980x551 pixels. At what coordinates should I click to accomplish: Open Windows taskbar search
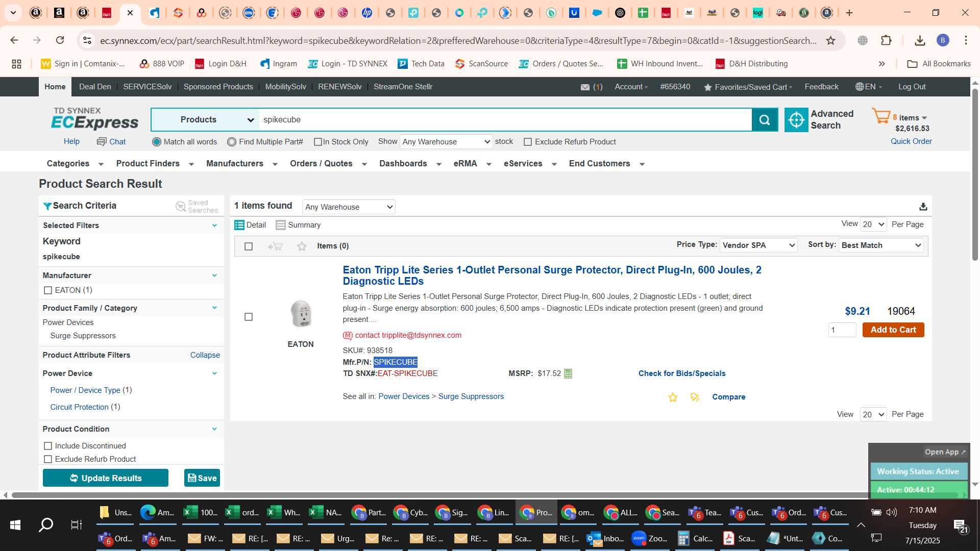pos(46,524)
